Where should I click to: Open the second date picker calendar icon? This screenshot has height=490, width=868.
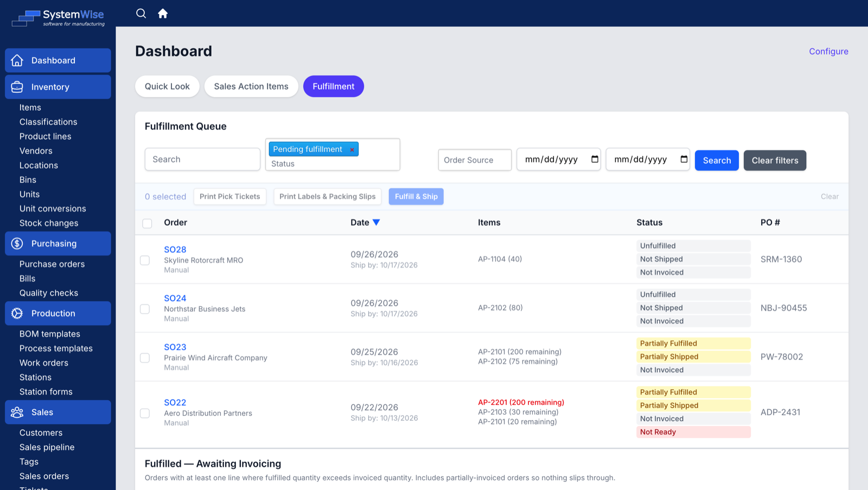[x=684, y=159]
